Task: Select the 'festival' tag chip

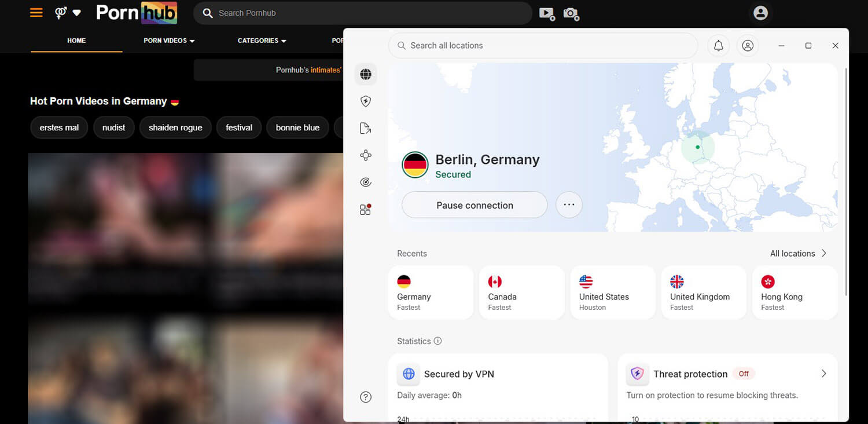Action: [239, 127]
